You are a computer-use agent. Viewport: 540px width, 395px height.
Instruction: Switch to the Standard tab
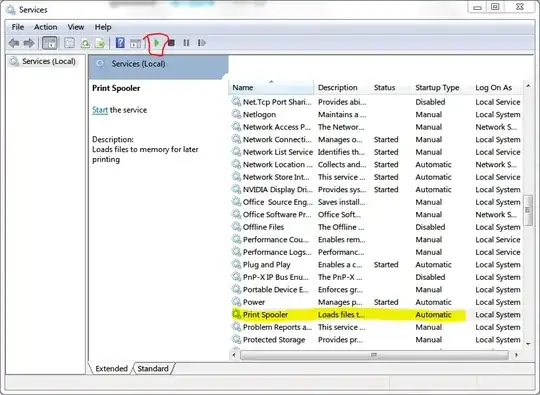pyautogui.click(x=153, y=368)
